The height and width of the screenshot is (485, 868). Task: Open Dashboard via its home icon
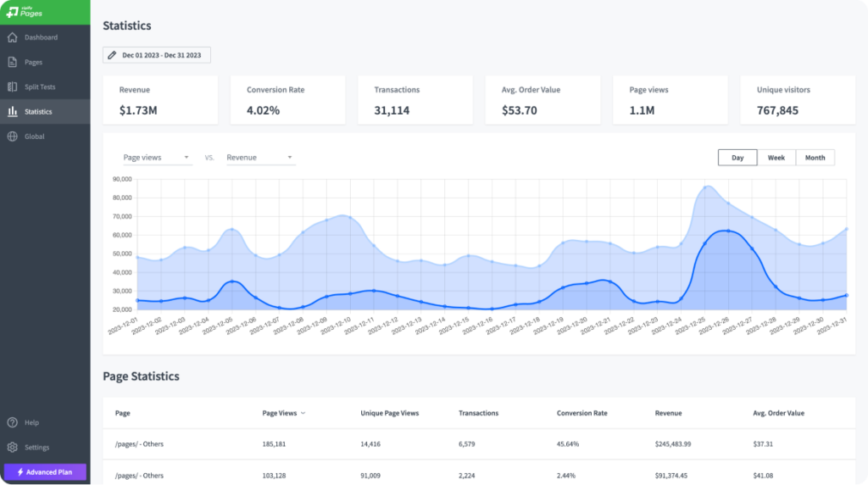(12, 37)
